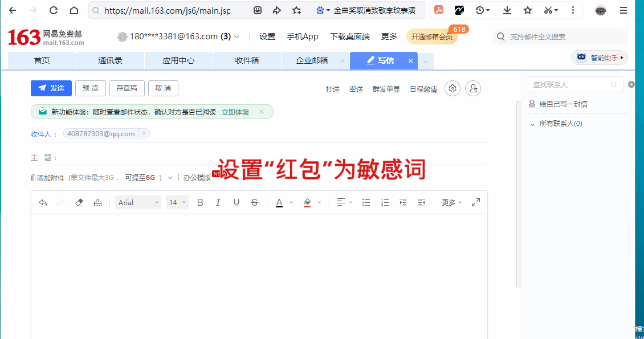The image size is (644, 339).
Task: Click the strikethrough icon
Action: click(254, 202)
